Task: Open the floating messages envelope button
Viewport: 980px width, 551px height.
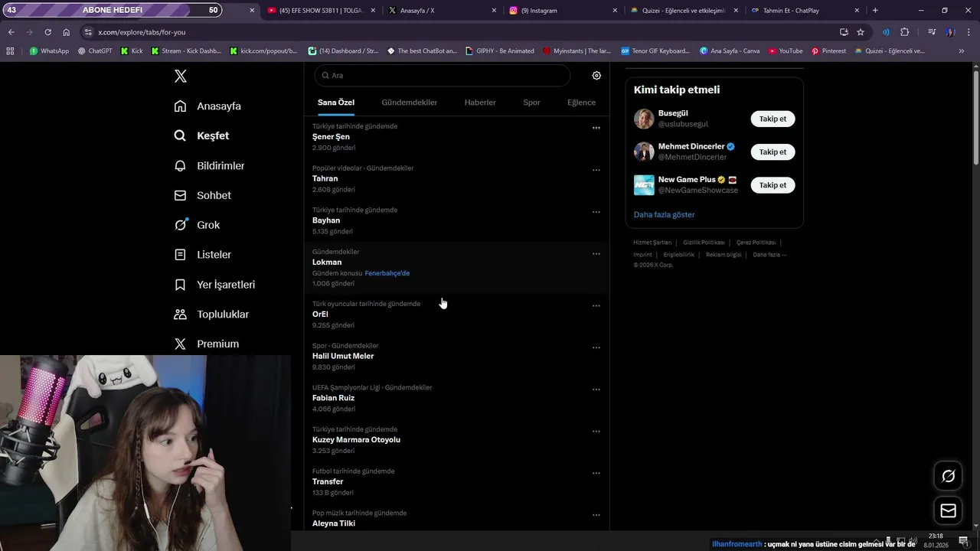Action: coord(948,510)
